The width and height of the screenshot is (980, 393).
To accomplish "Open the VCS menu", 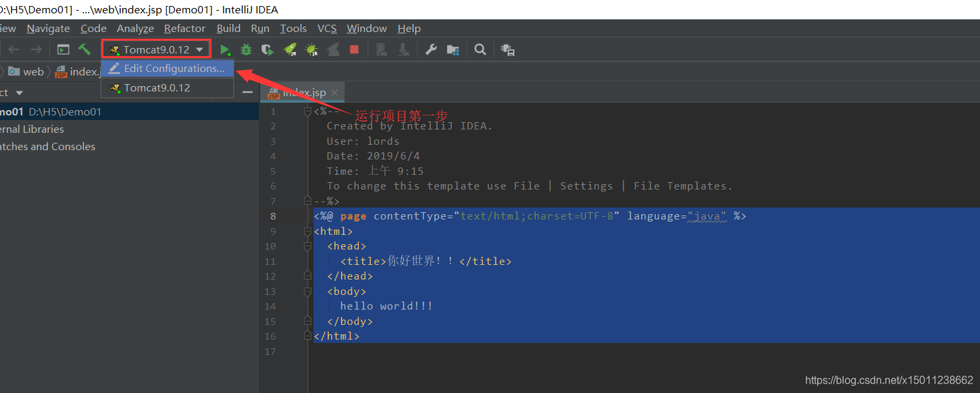I will pos(327,28).
